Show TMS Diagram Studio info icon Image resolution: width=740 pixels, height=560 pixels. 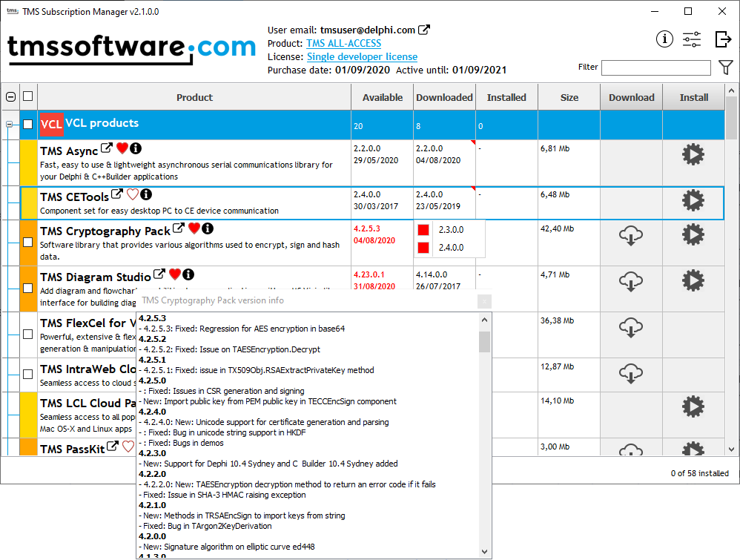[x=188, y=274]
